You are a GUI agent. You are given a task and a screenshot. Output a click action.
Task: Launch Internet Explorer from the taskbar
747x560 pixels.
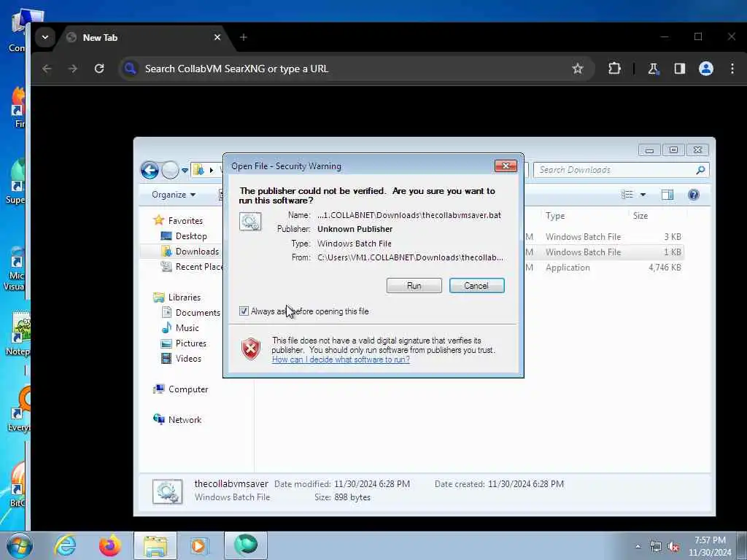65,545
